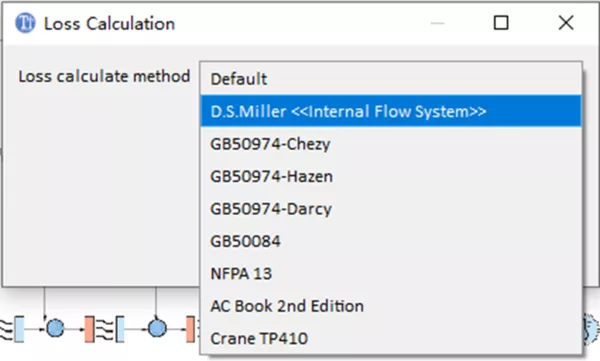
Task: Select the second blue circle node
Action: 157,328
